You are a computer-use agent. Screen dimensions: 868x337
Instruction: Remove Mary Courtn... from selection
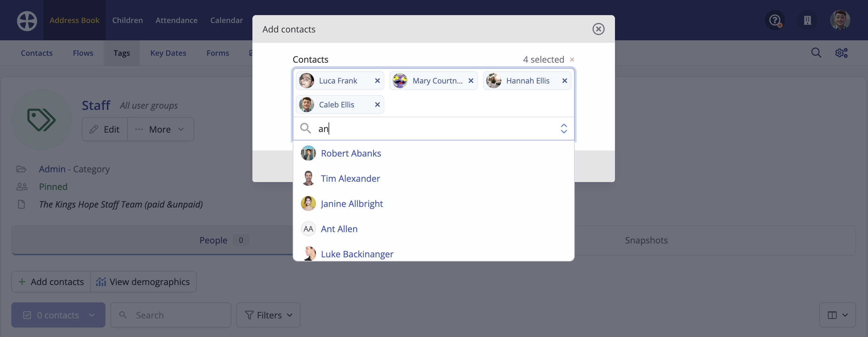click(471, 81)
